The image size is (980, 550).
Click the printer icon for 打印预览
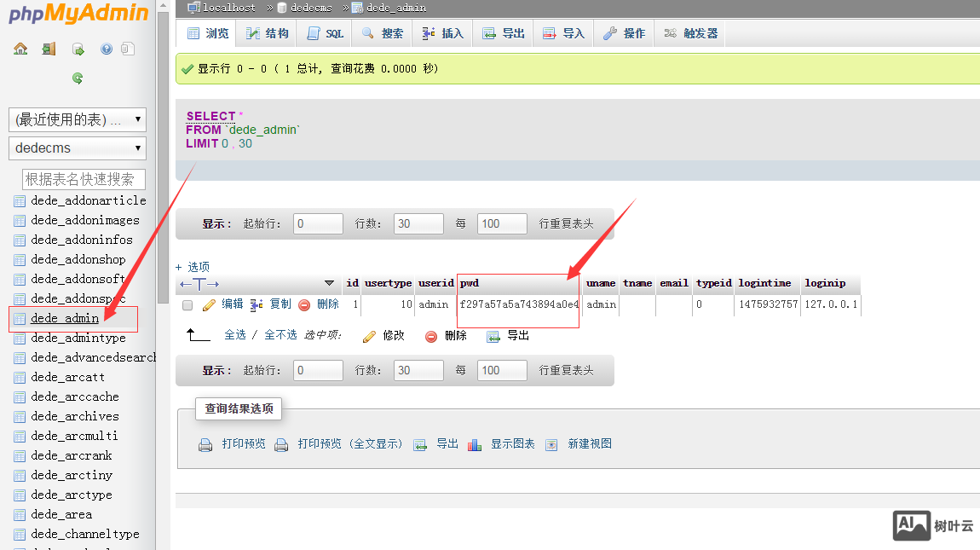click(x=205, y=445)
